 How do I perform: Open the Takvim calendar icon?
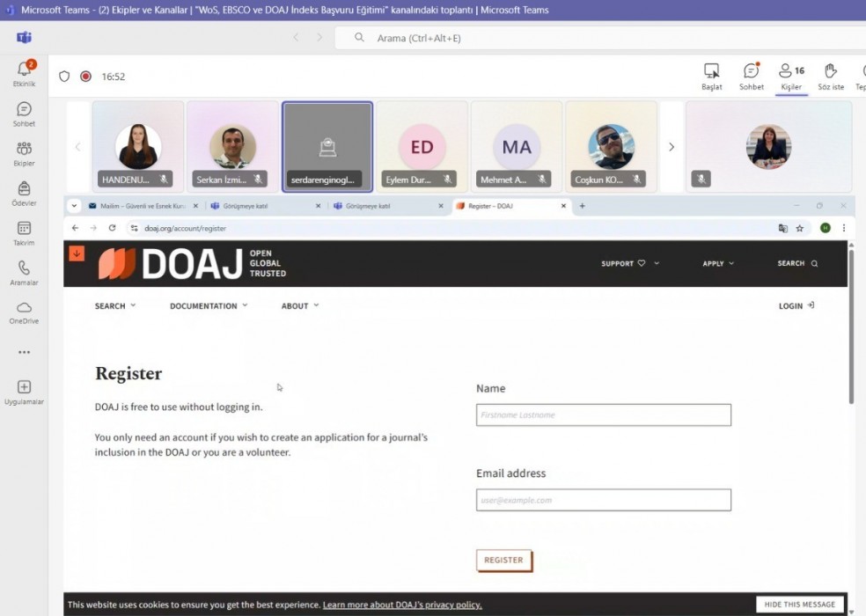24,234
